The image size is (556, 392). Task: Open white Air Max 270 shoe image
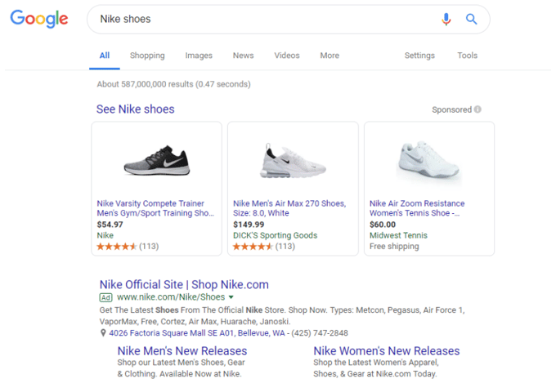(x=293, y=160)
